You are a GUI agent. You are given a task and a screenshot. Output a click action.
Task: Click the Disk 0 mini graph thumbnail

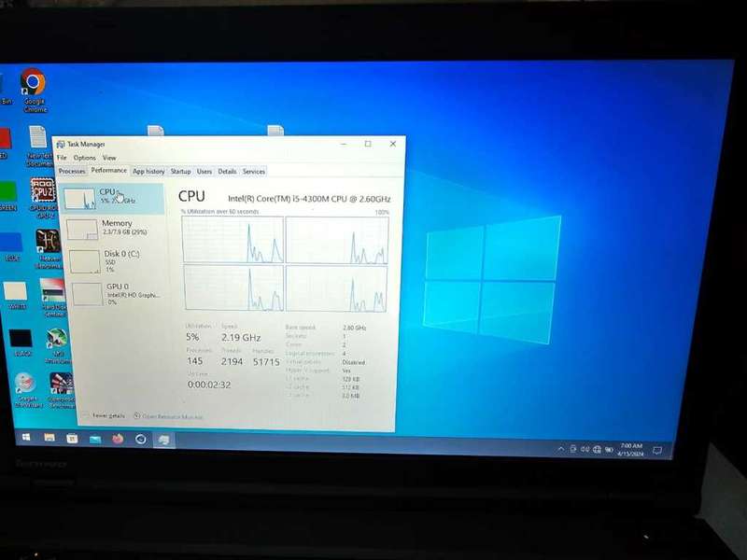point(85,261)
